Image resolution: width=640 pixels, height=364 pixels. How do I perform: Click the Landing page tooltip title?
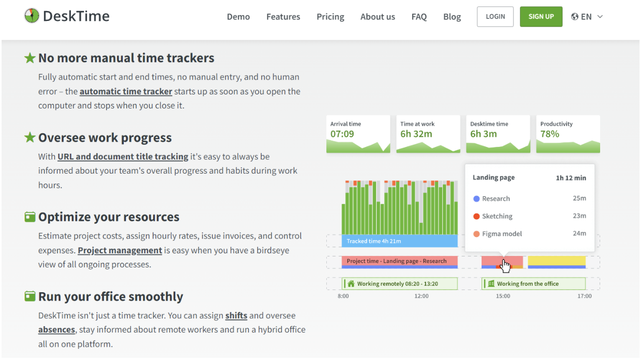494,177
